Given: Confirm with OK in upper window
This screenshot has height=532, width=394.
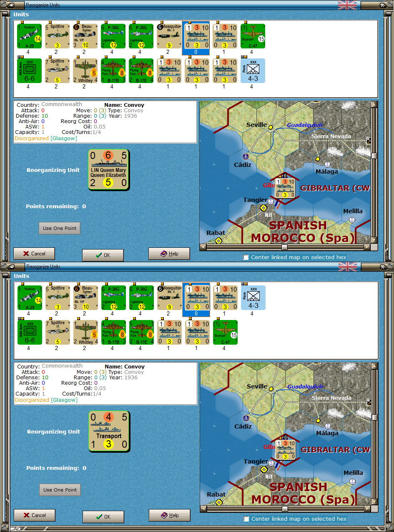Looking at the screenshot, I should [x=103, y=255].
